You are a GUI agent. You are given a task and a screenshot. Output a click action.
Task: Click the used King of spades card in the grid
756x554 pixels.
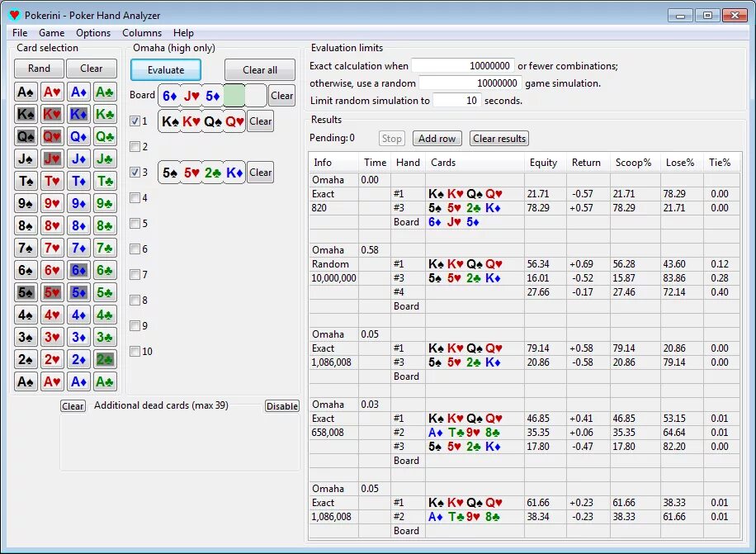point(26,114)
